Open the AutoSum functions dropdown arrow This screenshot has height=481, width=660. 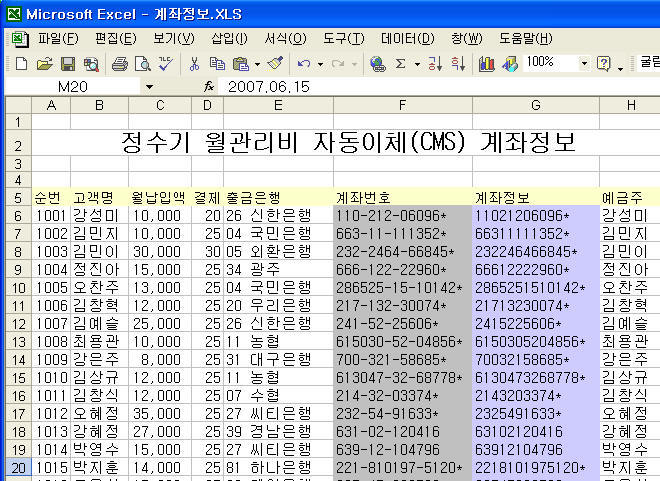pos(417,64)
